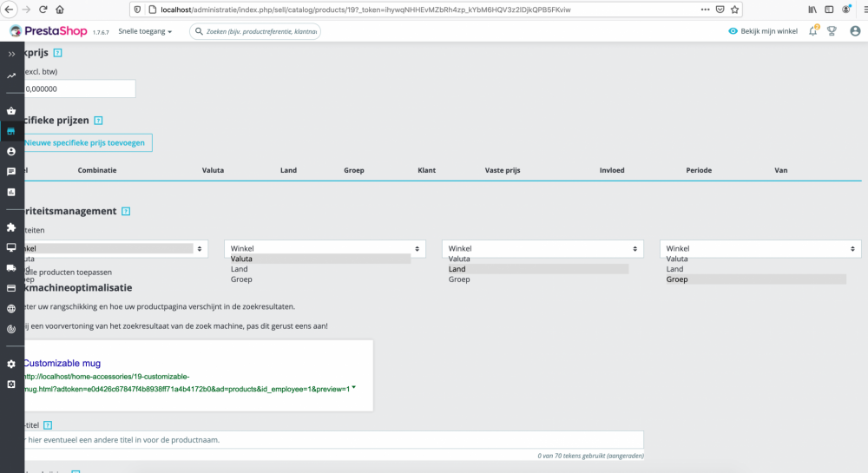Expand the collapsed sidebar menu
The image size is (868, 473).
pyautogui.click(x=11, y=54)
